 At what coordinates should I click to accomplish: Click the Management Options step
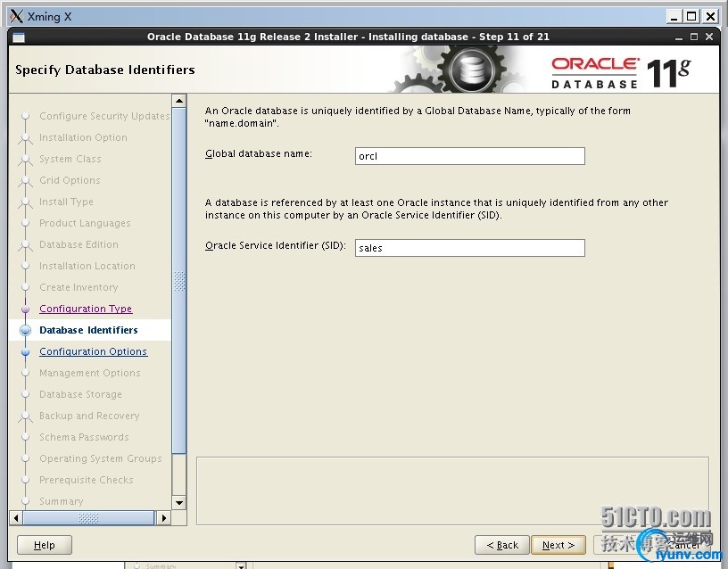(x=90, y=373)
